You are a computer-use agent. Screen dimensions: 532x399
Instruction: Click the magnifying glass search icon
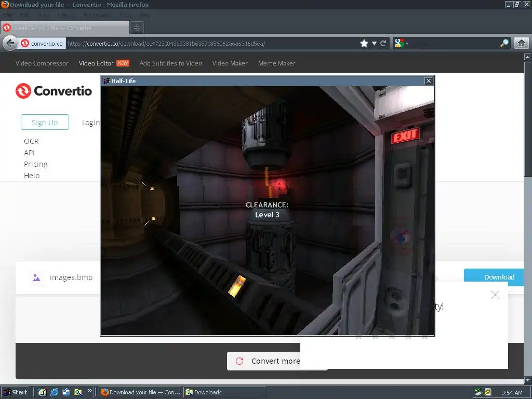pyautogui.click(x=504, y=43)
